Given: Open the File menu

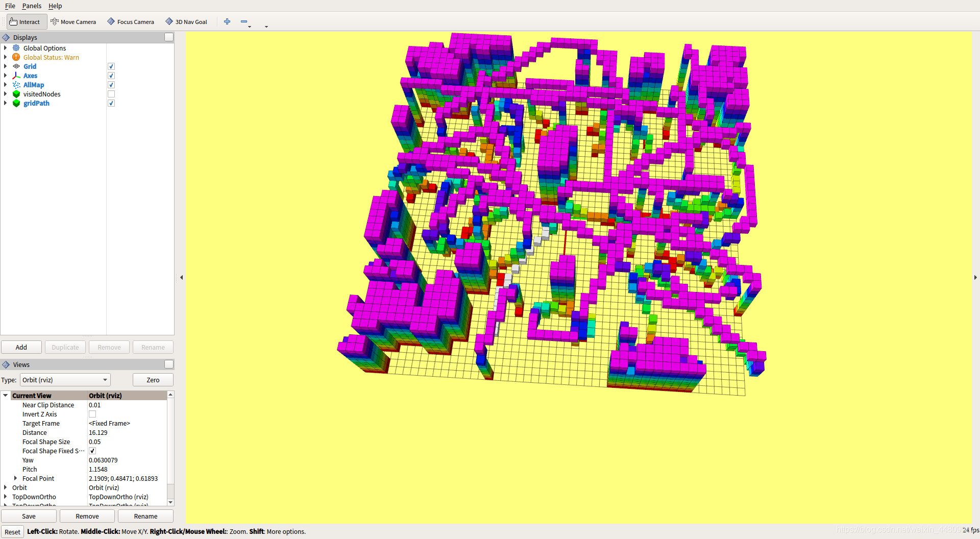Looking at the screenshot, I should (10, 6).
